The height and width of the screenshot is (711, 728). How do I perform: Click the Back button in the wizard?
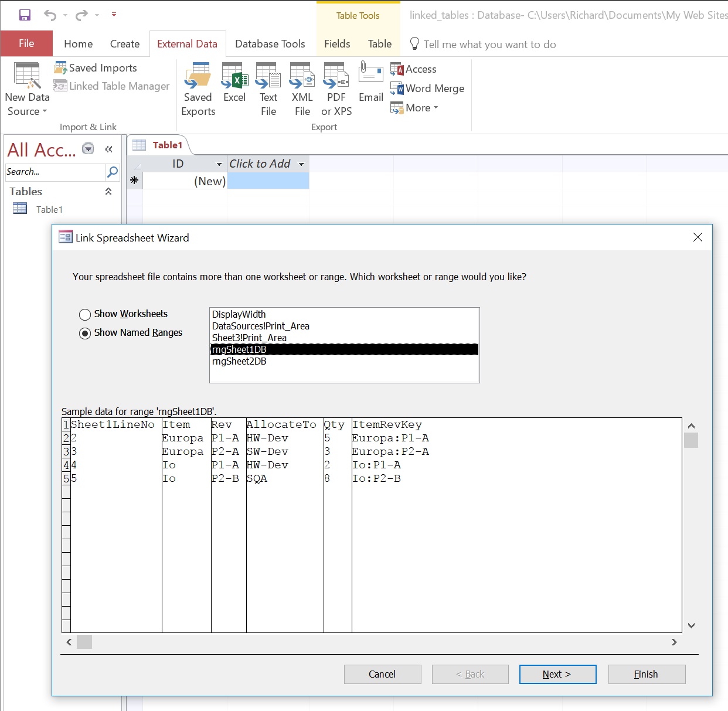pos(470,675)
